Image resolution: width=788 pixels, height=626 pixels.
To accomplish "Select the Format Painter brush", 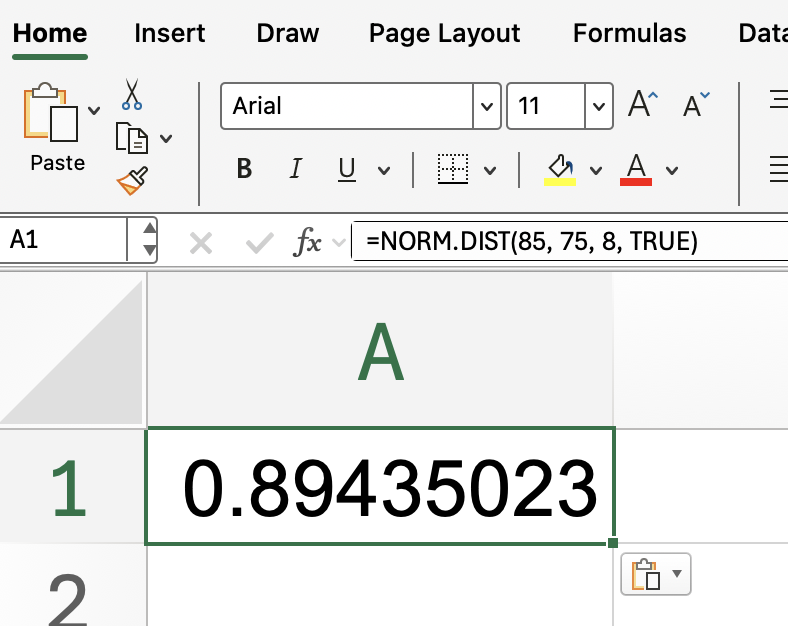I will pyautogui.click(x=132, y=181).
